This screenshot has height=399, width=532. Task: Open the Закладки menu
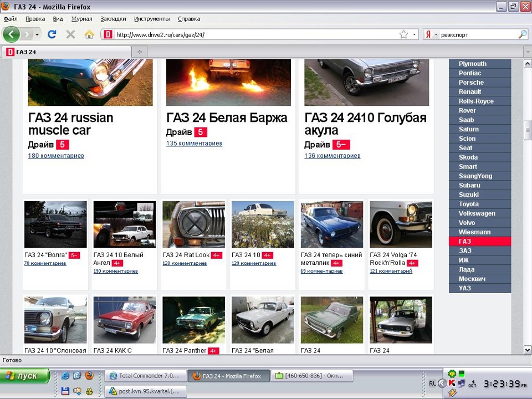click(113, 19)
